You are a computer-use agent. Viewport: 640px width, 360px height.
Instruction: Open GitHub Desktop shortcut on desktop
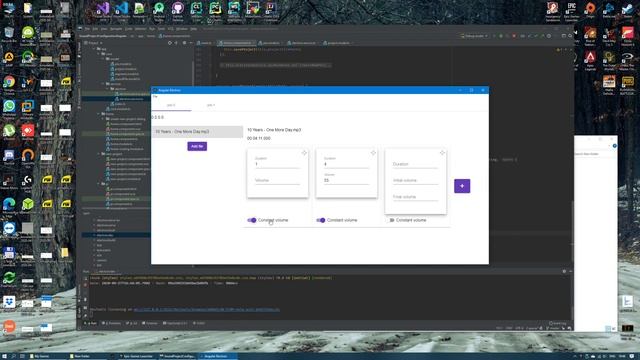click(178, 10)
